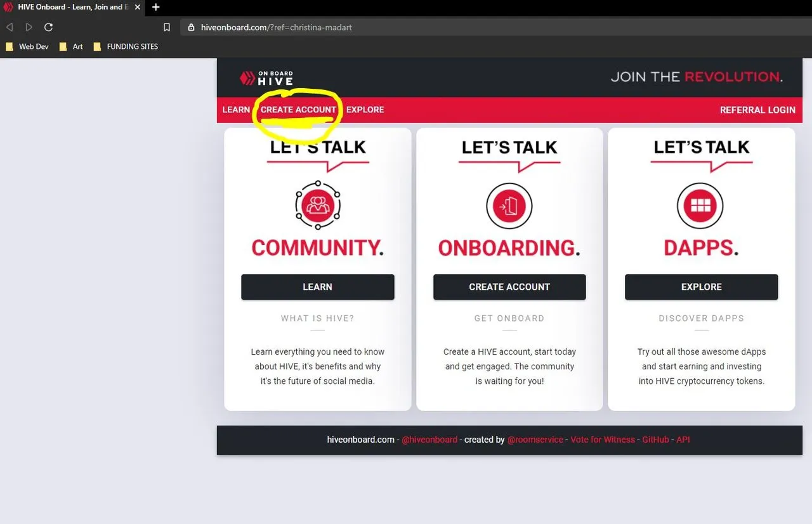
Task: Open the API footer link
Action: [683, 440]
